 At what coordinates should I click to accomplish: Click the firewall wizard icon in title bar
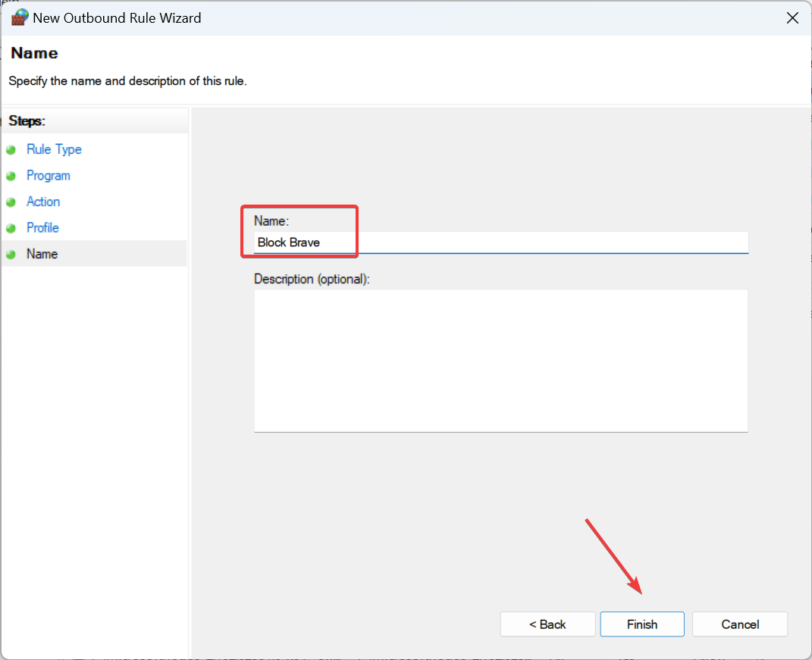[x=19, y=17]
